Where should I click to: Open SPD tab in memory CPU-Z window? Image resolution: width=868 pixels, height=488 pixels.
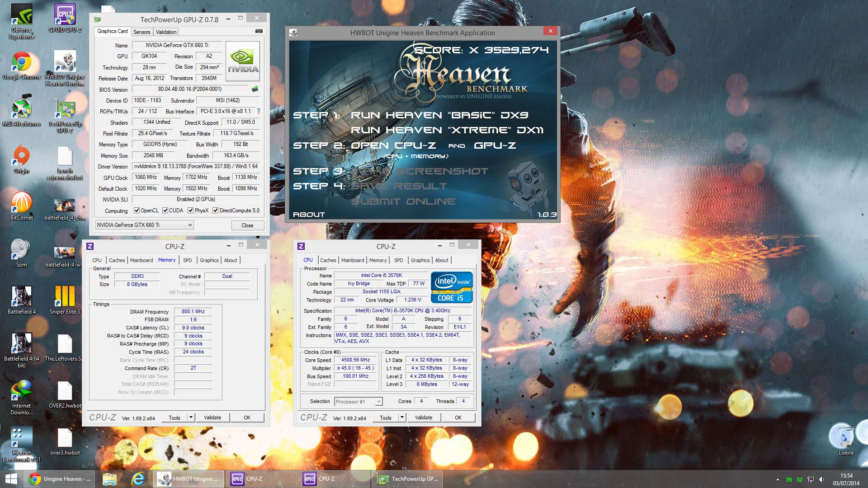click(188, 260)
